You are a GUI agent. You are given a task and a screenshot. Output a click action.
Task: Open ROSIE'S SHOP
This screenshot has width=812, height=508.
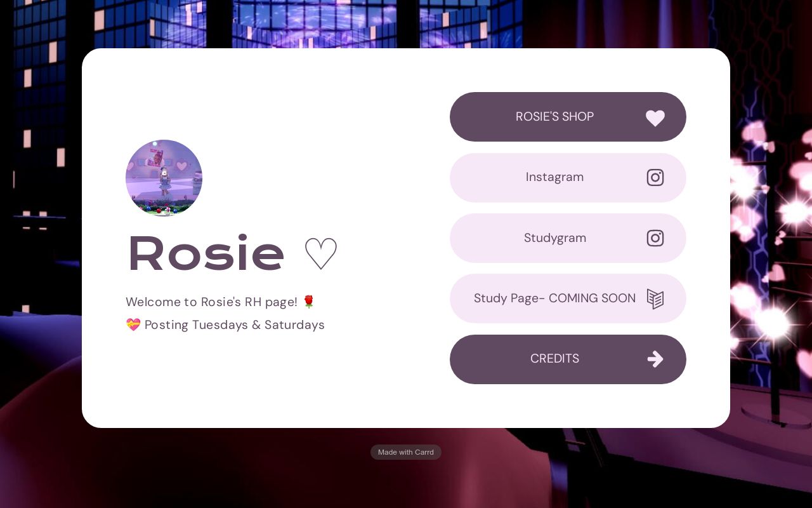554,117
